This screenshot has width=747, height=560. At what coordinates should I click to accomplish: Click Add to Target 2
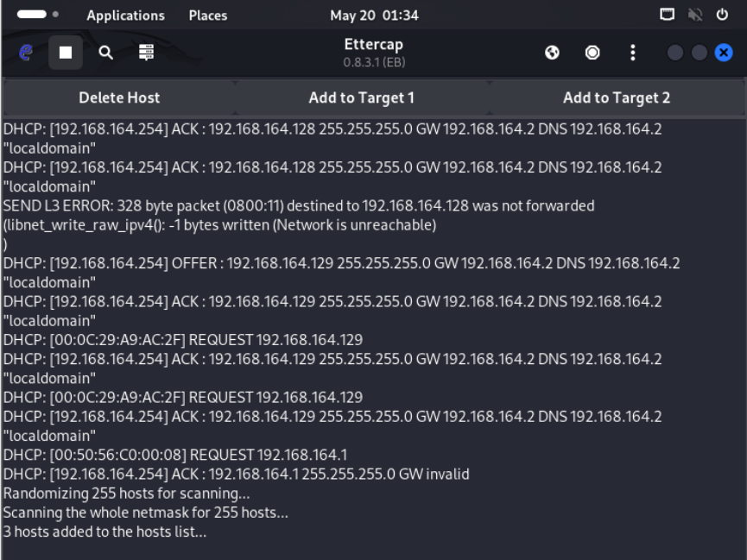pos(616,98)
